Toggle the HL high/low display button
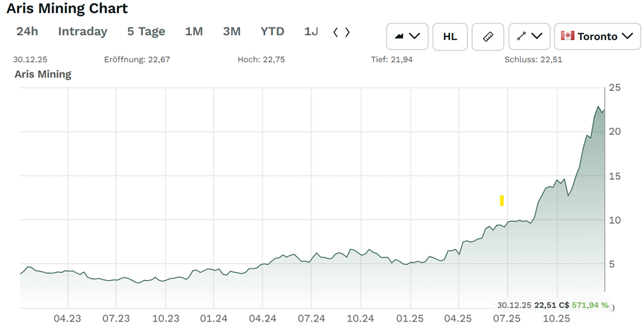The width and height of the screenshot is (644, 336). (450, 36)
